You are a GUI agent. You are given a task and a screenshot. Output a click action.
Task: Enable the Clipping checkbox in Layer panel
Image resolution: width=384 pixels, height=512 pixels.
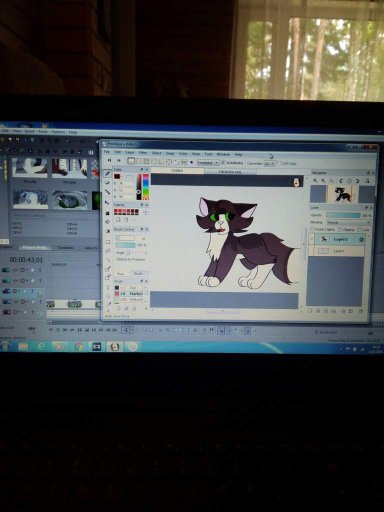click(x=340, y=230)
